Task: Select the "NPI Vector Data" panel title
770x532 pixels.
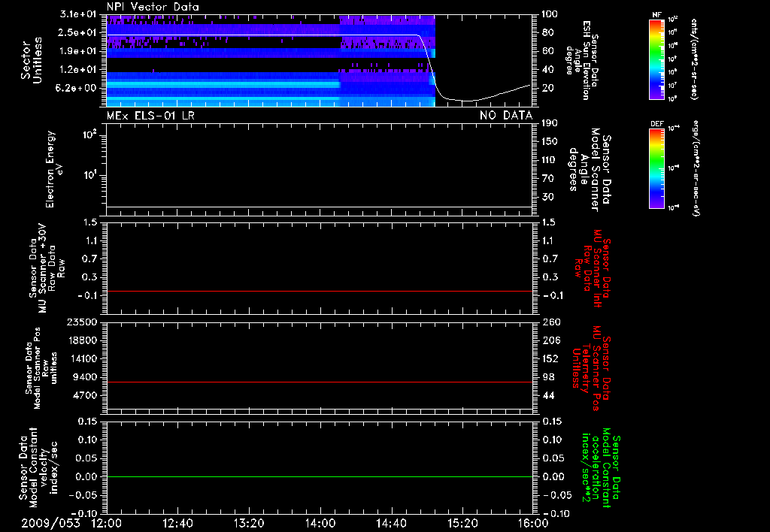Action: click(153, 7)
